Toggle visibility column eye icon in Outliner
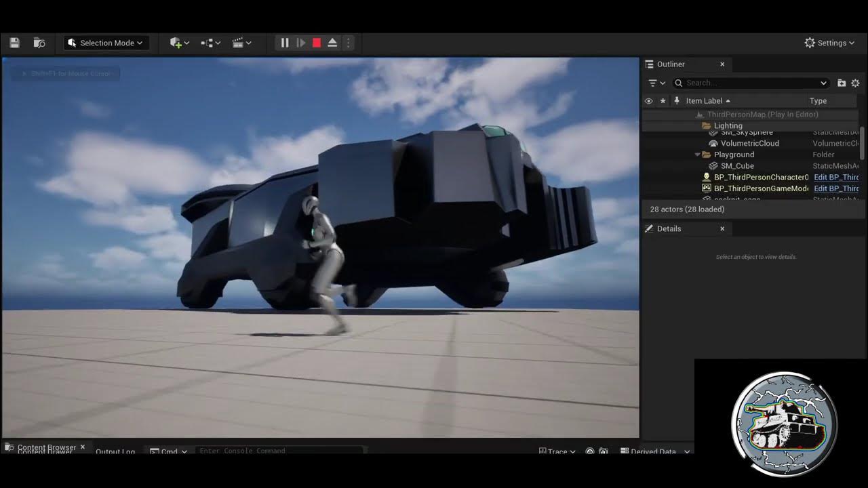The height and width of the screenshot is (488, 868). [648, 100]
